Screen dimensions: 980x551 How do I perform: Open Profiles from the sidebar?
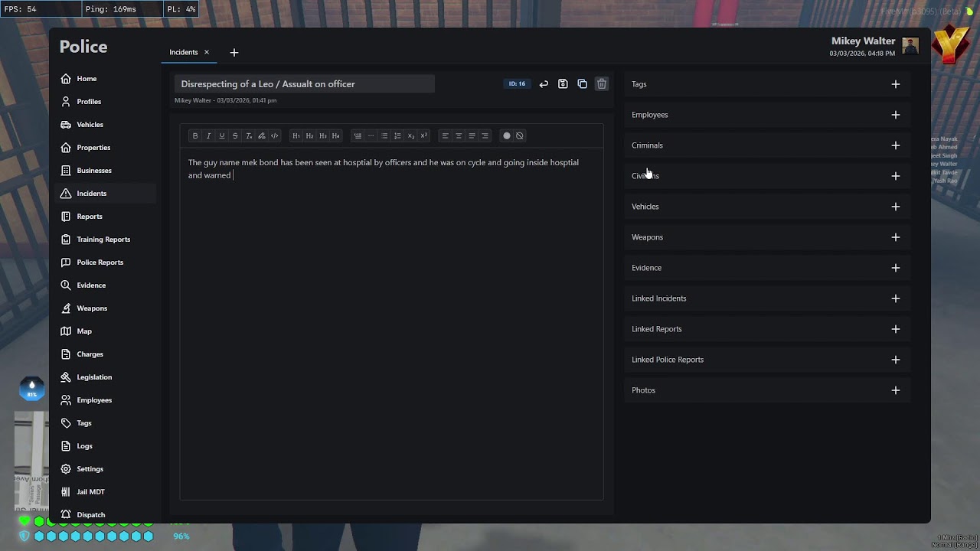[x=106, y=102]
